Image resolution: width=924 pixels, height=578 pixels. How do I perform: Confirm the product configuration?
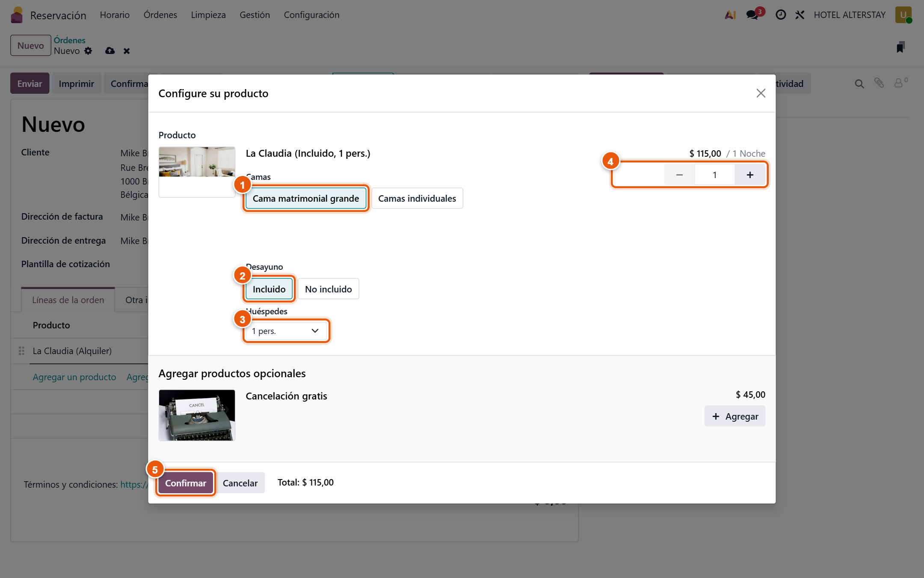(186, 483)
